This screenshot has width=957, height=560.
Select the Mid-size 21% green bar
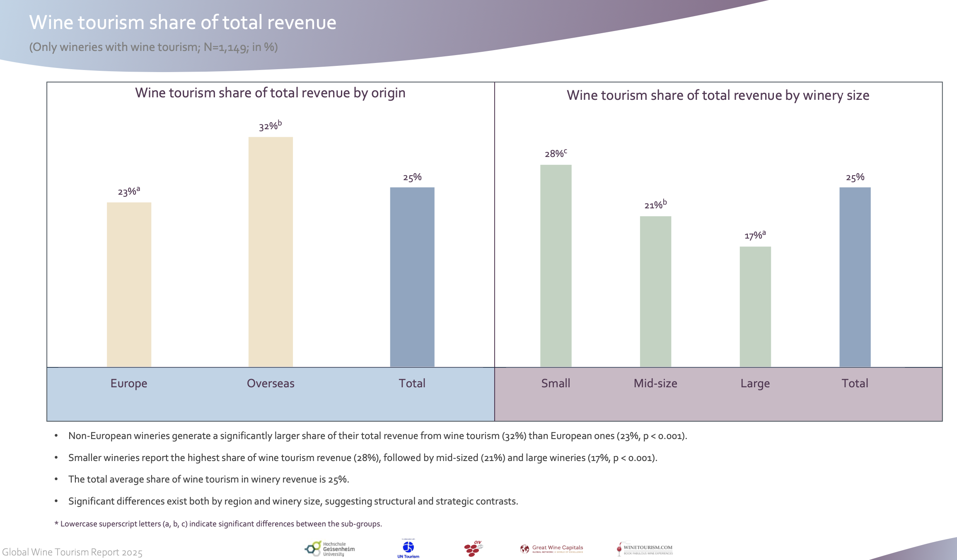click(x=655, y=291)
